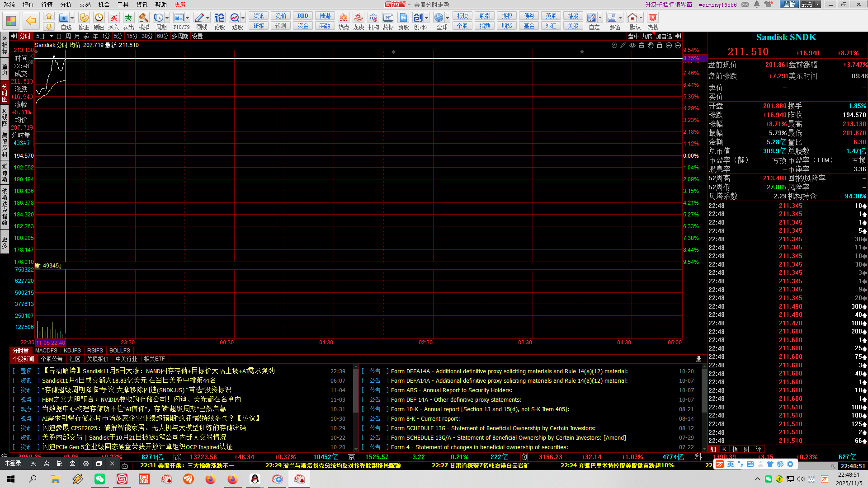Click the 美股 market button
This screenshot has height=488, width=868.
tap(573, 26)
